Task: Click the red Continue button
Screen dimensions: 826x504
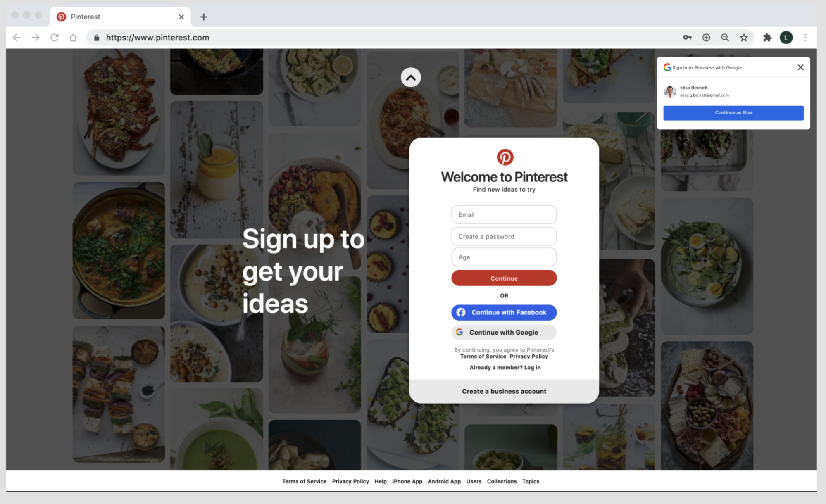Action: [x=504, y=278]
